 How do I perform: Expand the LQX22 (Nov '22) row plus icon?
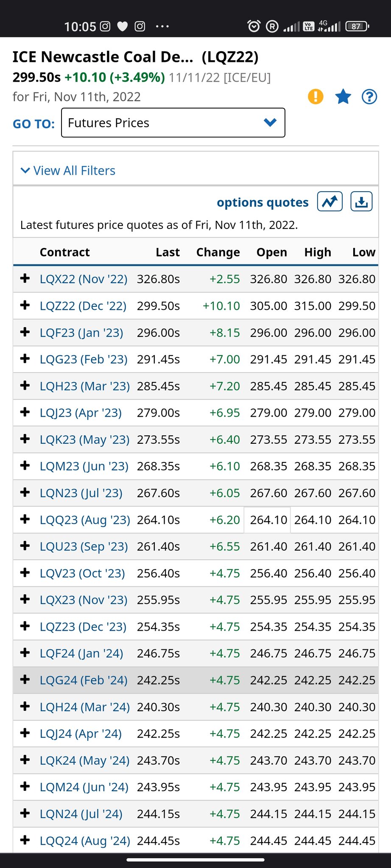tap(25, 278)
